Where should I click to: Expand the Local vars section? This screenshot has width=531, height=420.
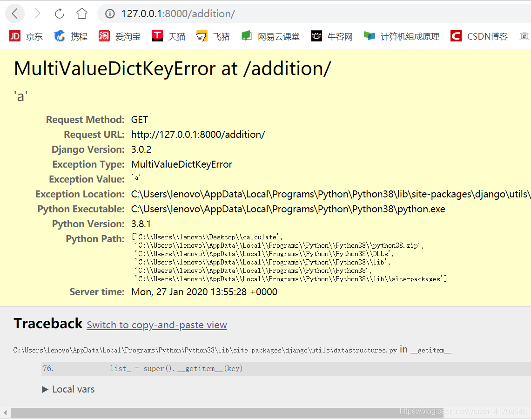[68, 389]
